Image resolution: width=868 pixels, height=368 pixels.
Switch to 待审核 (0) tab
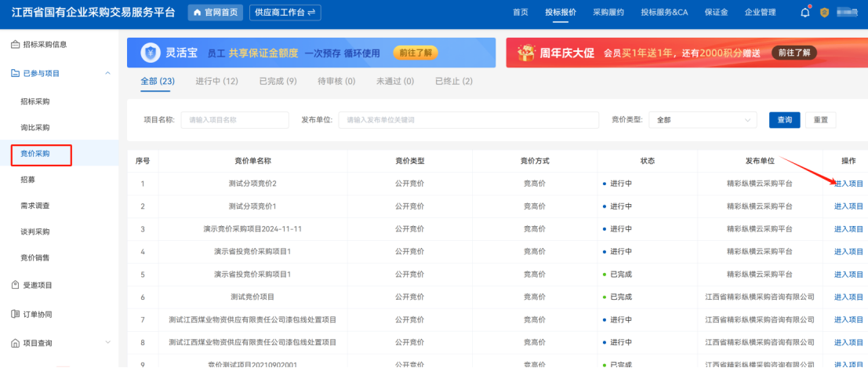(x=336, y=82)
